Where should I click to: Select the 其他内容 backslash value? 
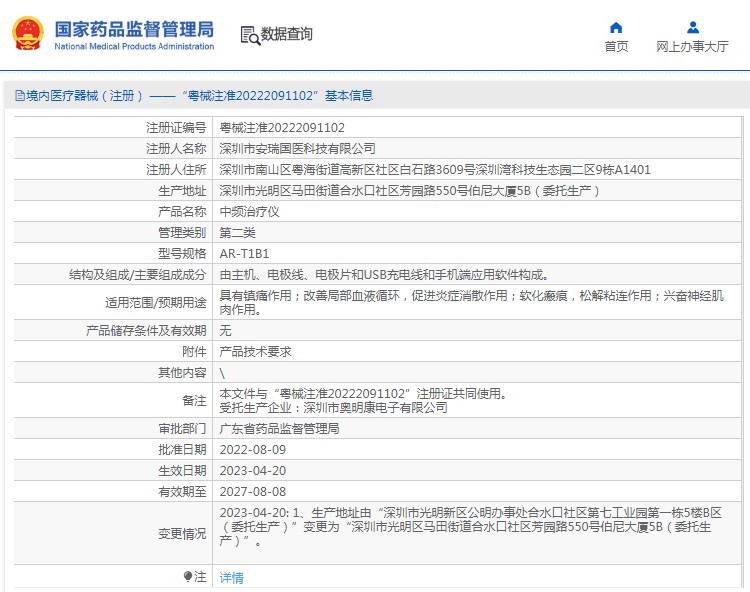point(222,373)
